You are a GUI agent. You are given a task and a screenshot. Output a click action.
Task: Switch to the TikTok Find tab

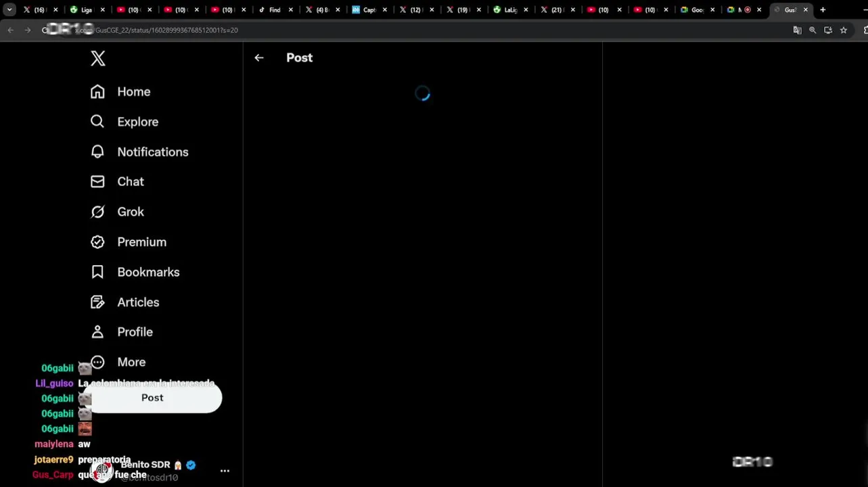(274, 9)
